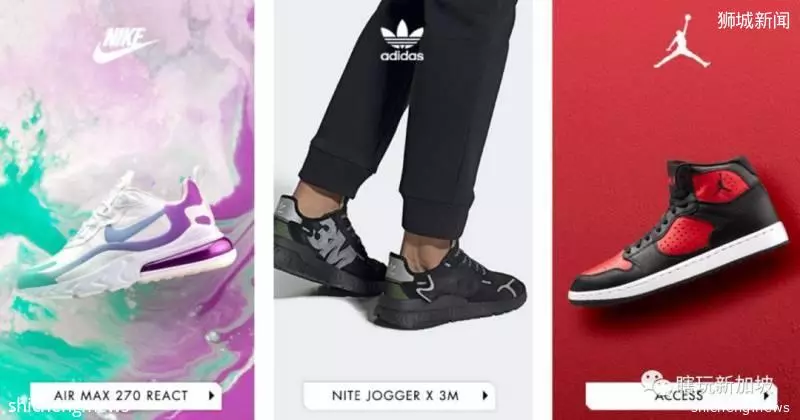This screenshot has width=800, height=420.
Task: Select the white purple Nike sneaker image
Action: 128,237
